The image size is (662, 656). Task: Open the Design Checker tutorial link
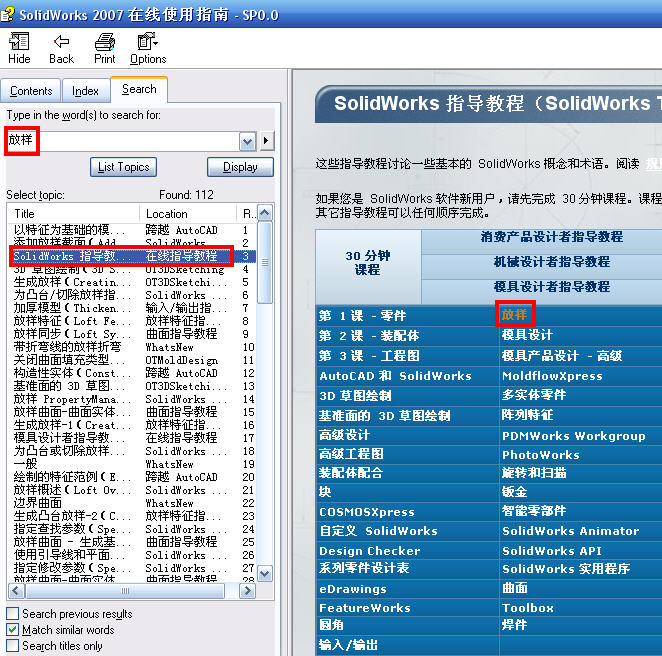[x=369, y=551]
